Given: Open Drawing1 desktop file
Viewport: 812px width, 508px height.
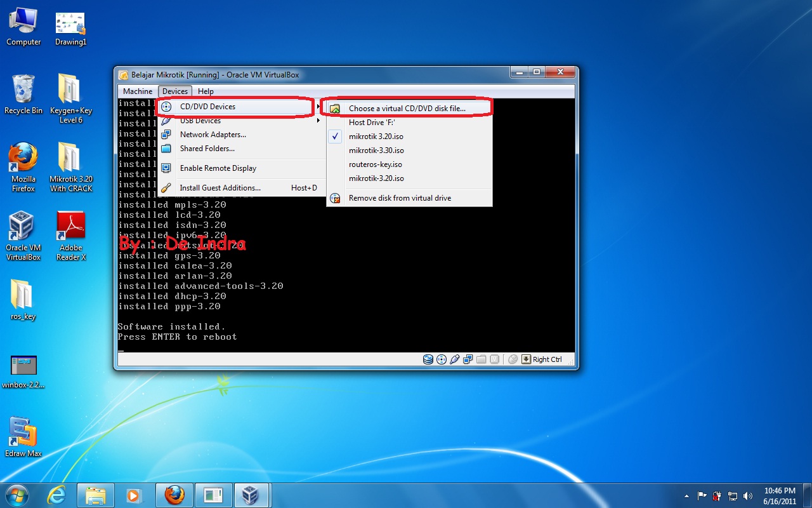Looking at the screenshot, I should [x=70, y=29].
